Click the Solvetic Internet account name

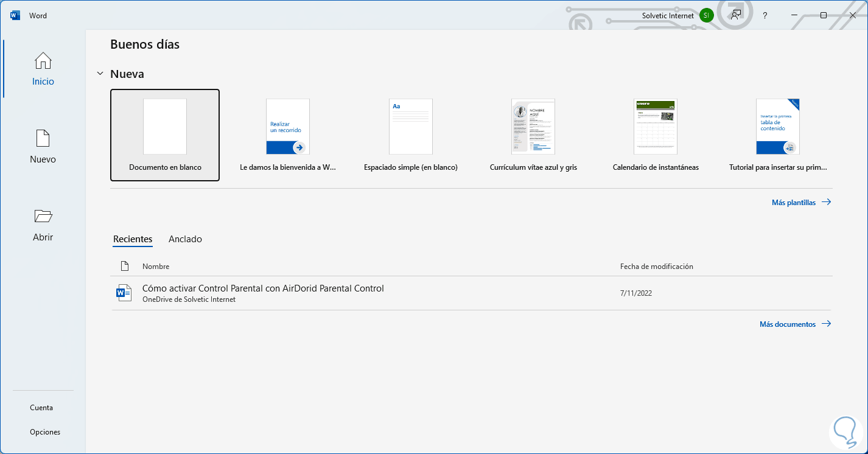668,16
